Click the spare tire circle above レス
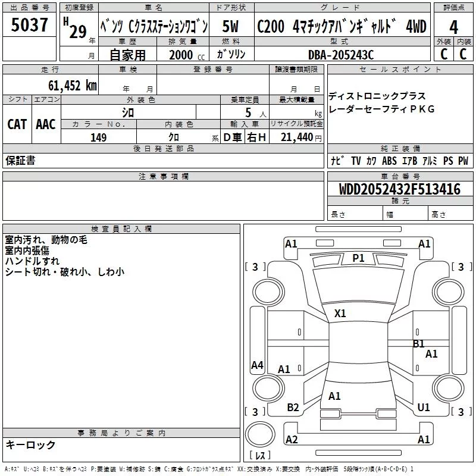476x476 pixels. click(x=260, y=434)
